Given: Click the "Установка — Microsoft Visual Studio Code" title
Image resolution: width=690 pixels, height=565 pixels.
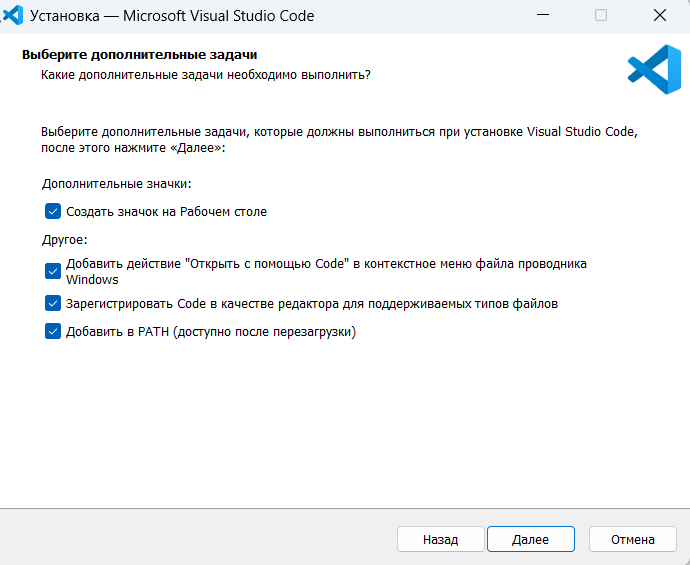Looking at the screenshot, I should (172, 16).
